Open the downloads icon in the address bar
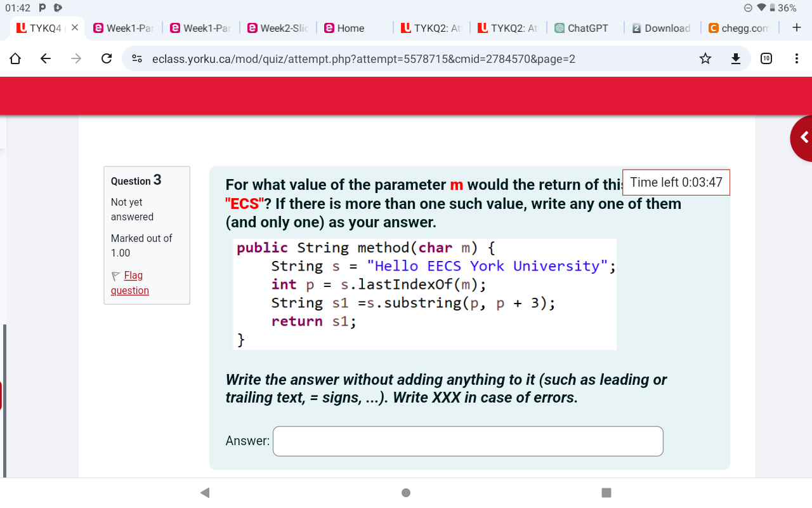 [x=735, y=58]
